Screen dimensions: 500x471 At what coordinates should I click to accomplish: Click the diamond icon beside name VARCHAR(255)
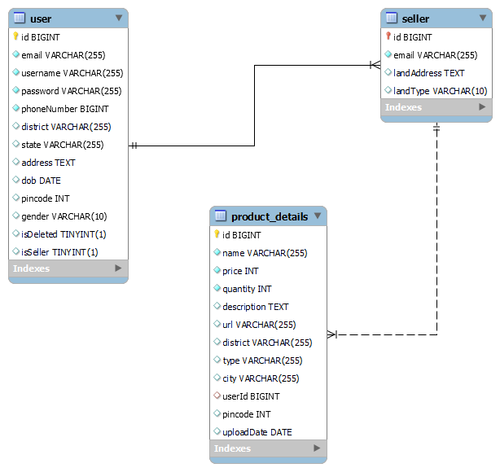tap(217, 252)
